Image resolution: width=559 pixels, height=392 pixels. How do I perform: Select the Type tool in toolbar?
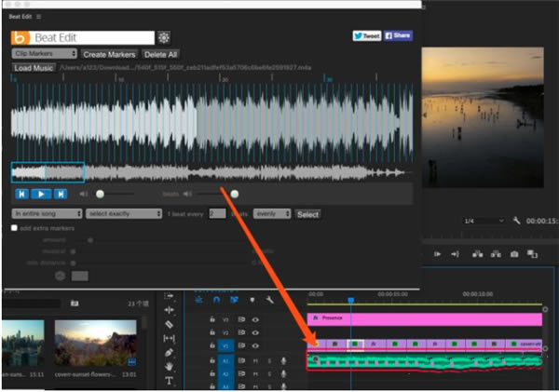(x=170, y=381)
